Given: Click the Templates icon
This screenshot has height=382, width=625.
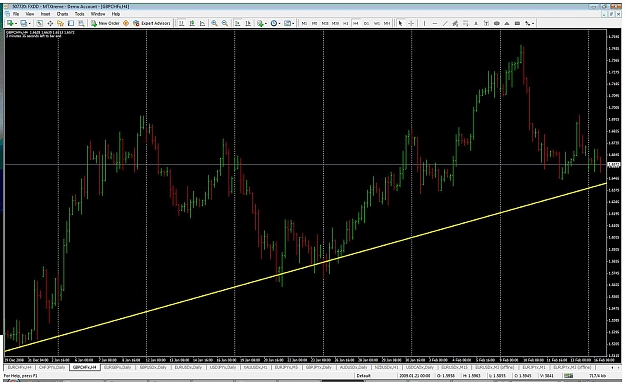Looking at the screenshot, I should tap(287, 23).
